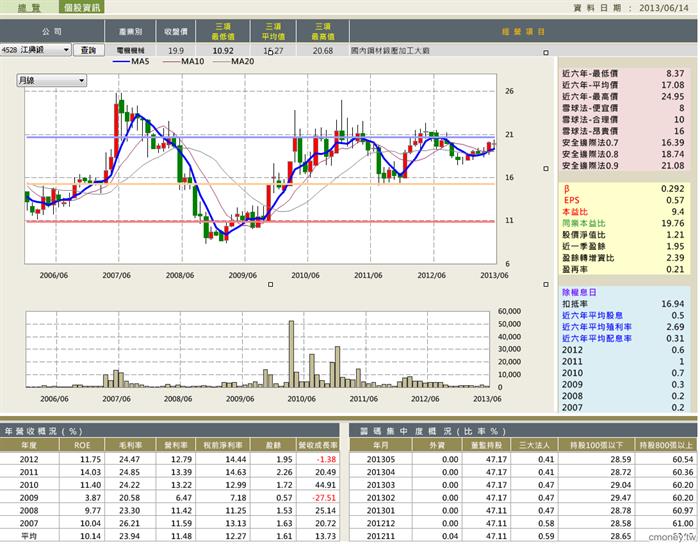This screenshot has width=700, height=544.
Task: Sort by the 持股100張以下 column header
Action: (x=596, y=445)
